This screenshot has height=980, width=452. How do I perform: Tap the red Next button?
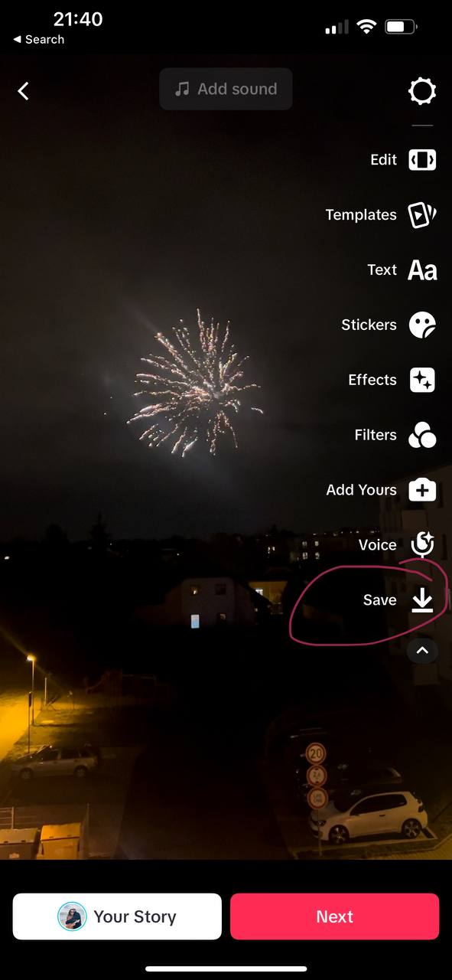[335, 916]
